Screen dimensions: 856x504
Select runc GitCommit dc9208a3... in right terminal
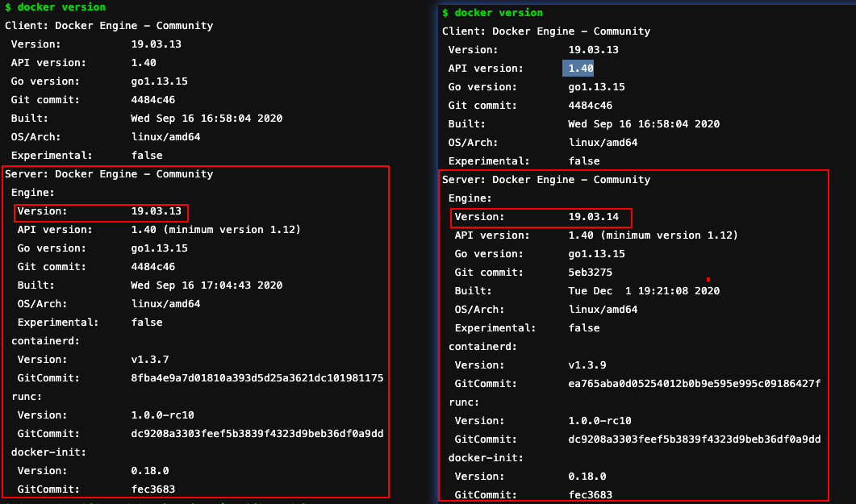click(695, 439)
